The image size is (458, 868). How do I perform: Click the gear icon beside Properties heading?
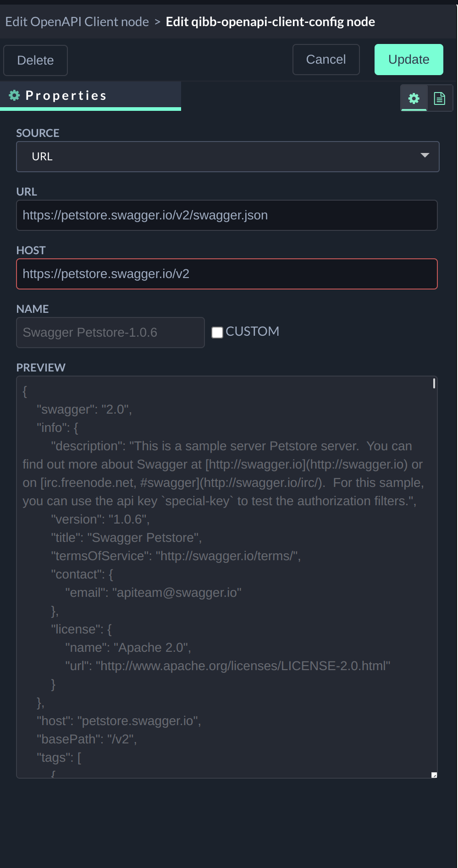tap(15, 95)
